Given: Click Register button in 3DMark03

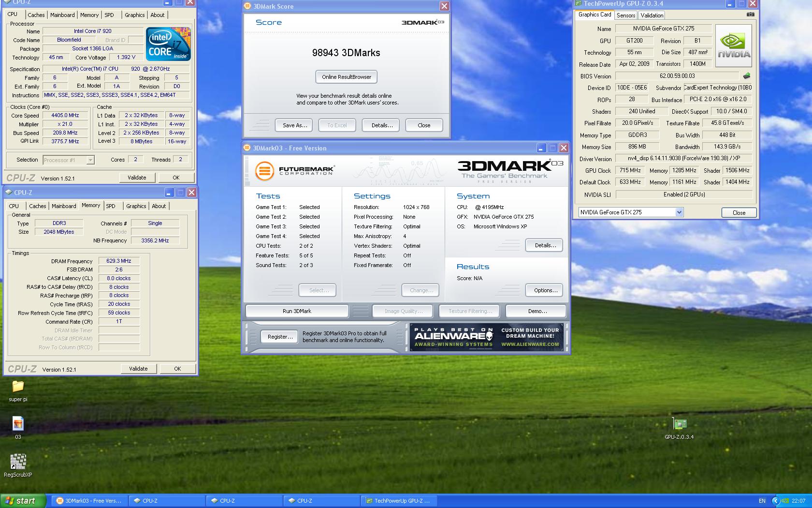Looking at the screenshot, I should click(280, 337).
